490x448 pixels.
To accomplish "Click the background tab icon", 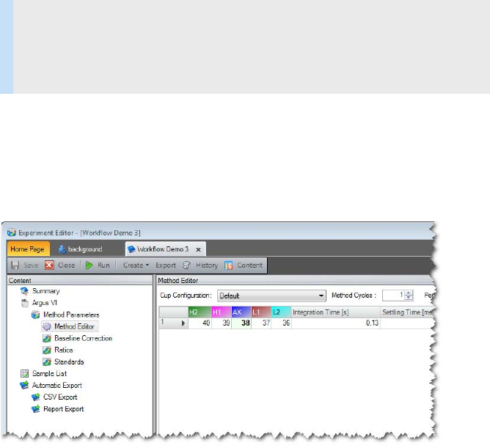I will click(62, 249).
